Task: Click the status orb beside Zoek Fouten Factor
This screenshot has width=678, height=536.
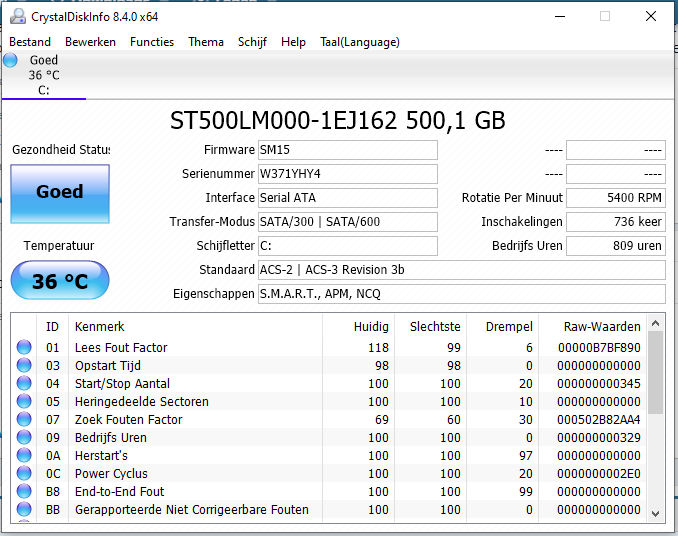Action: tap(24, 420)
